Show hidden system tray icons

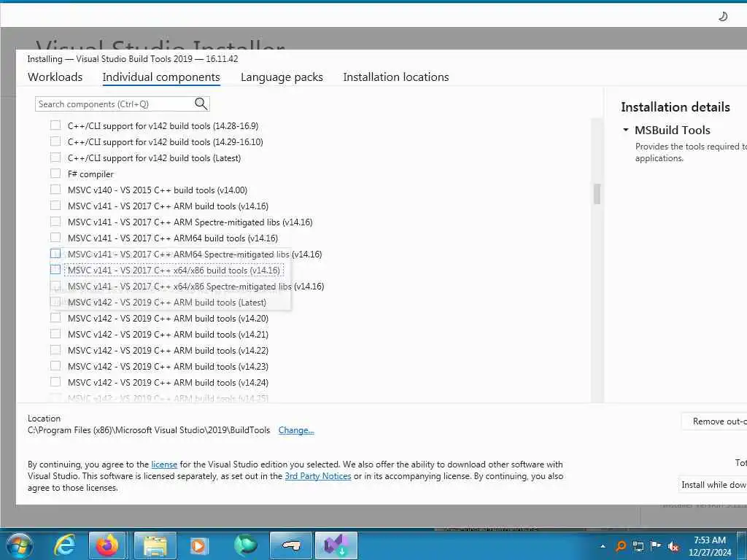[x=603, y=546]
